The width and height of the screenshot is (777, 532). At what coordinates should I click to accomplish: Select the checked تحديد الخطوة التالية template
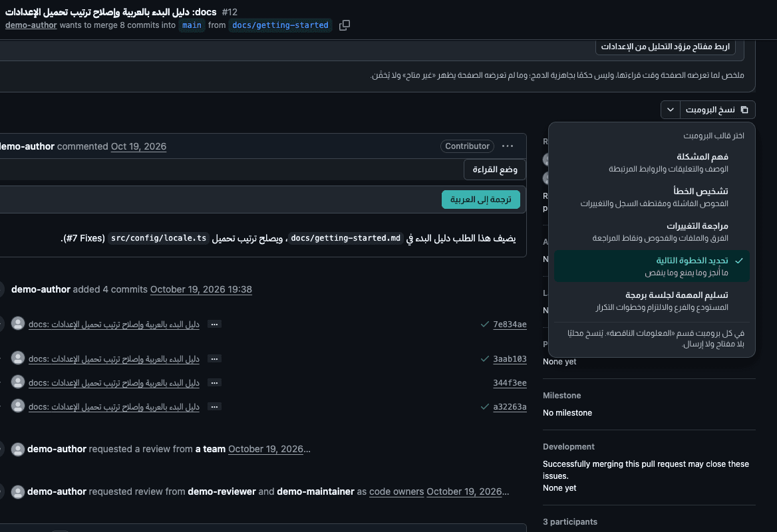pos(652,266)
